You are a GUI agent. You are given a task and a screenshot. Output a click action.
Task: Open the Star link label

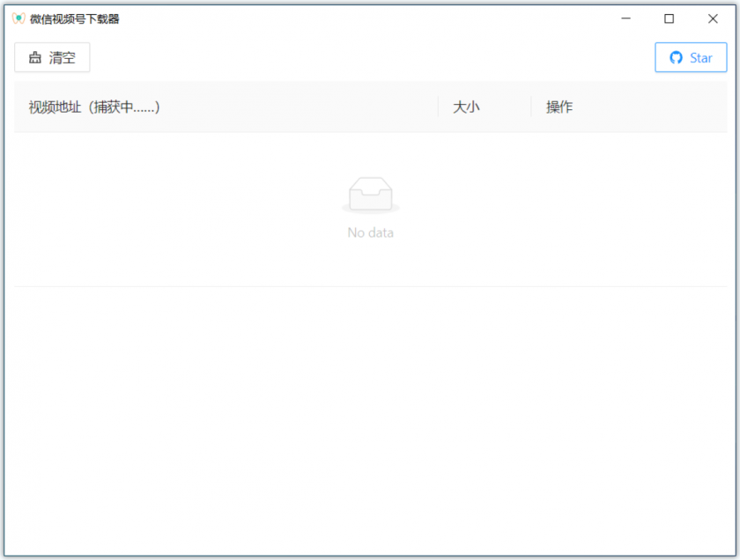[701, 58]
